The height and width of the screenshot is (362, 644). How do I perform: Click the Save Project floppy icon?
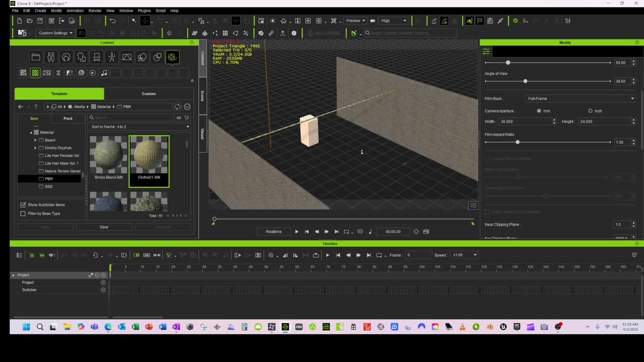click(40, 21)
